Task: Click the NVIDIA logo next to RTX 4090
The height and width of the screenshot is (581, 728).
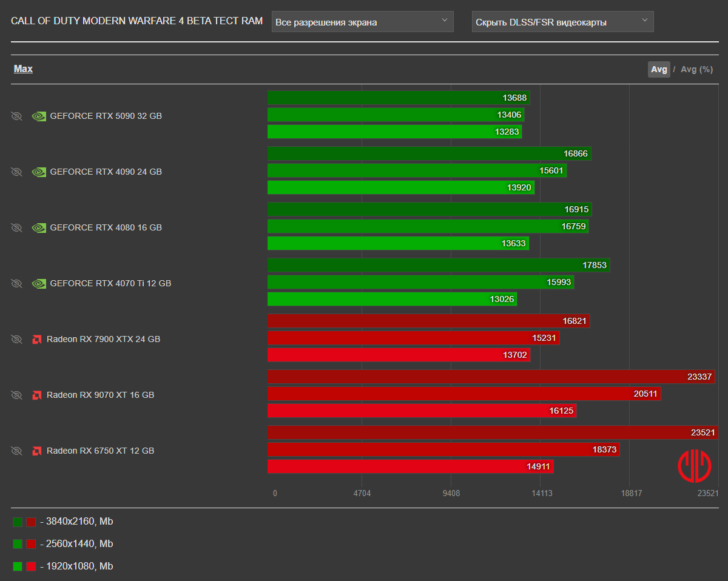Action: coord(39,172)
